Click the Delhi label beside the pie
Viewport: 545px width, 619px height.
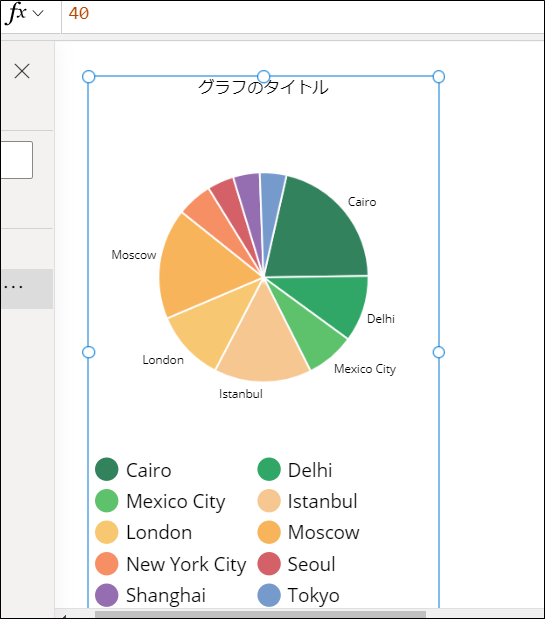click(381, 319)
